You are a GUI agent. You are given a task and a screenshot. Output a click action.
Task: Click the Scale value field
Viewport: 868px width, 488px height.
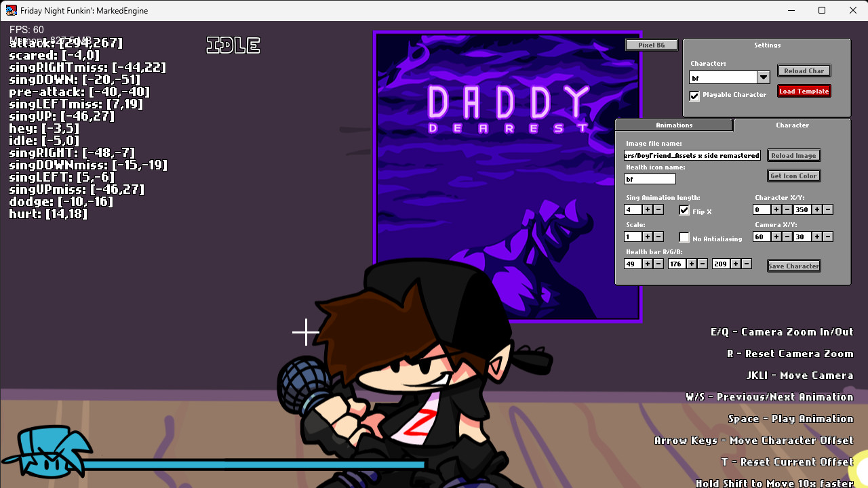click(633, 237)
